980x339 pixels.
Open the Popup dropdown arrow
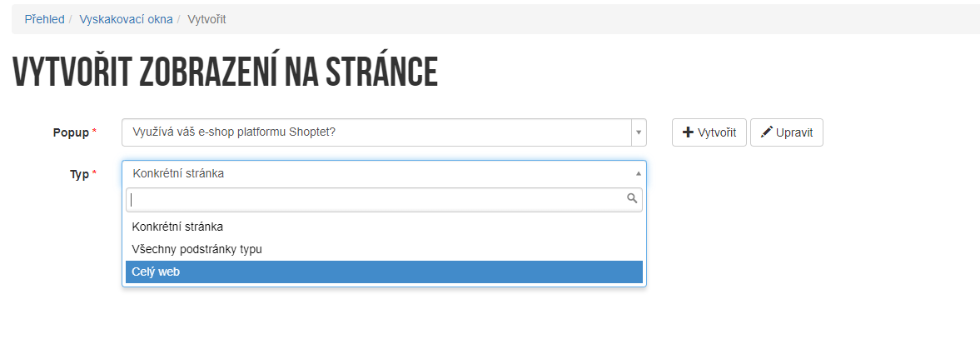tap(639, 132)
